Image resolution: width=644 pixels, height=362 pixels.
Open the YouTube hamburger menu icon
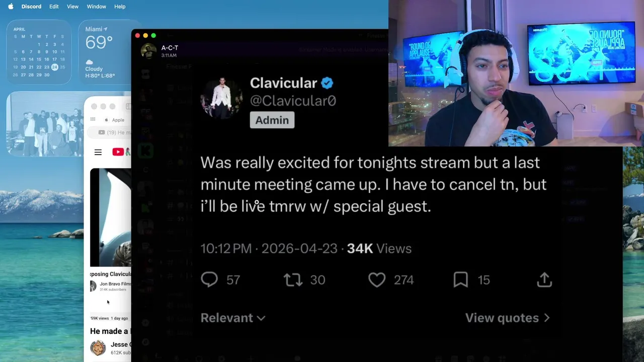[x=98, y=152]
